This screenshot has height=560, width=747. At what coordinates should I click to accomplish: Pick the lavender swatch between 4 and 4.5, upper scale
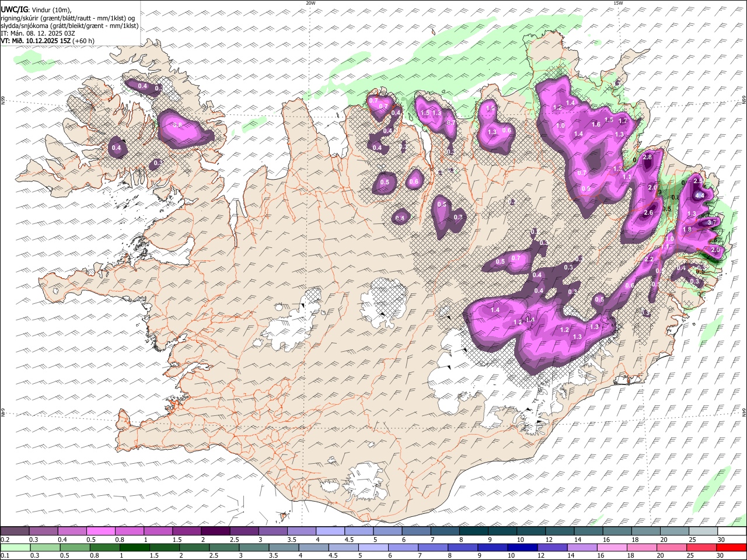click(330, 531)
